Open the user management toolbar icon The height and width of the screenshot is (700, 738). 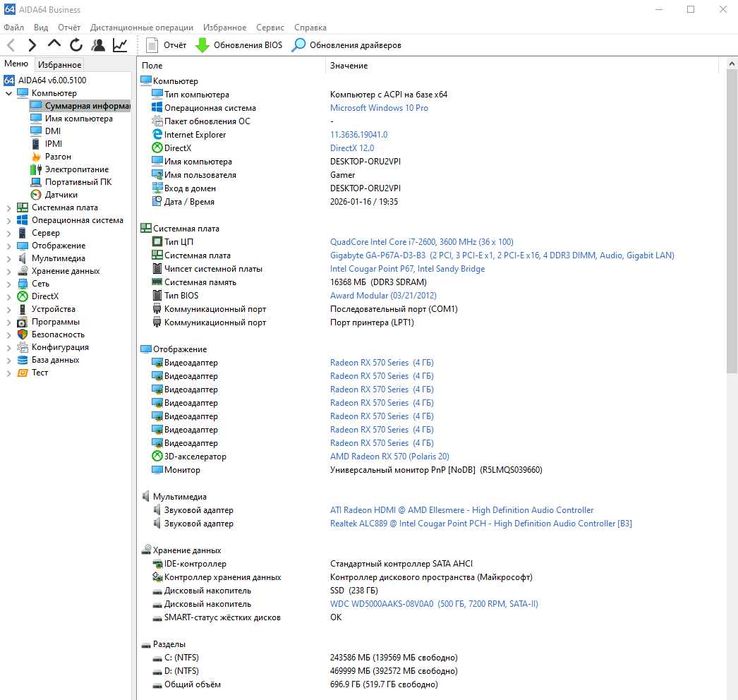tap(98, 45)
